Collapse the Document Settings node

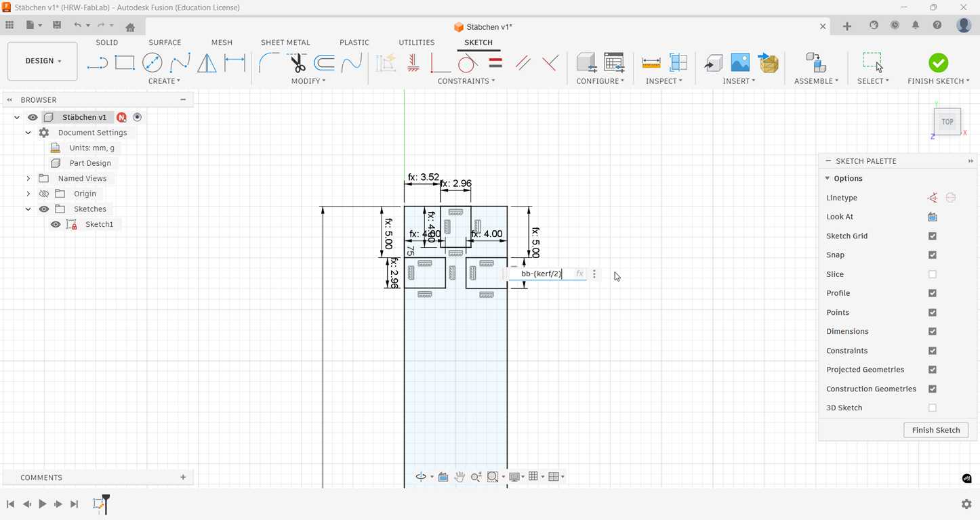pyautogui.click(x=28, y=133)
